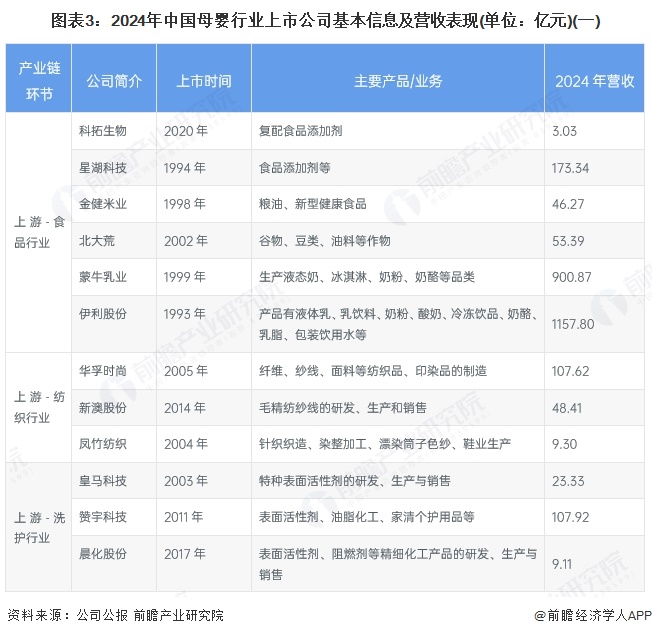This screenshot has height=636, width=652.
Task: Click product text 食品添加剂等
Action: [295, 168]
